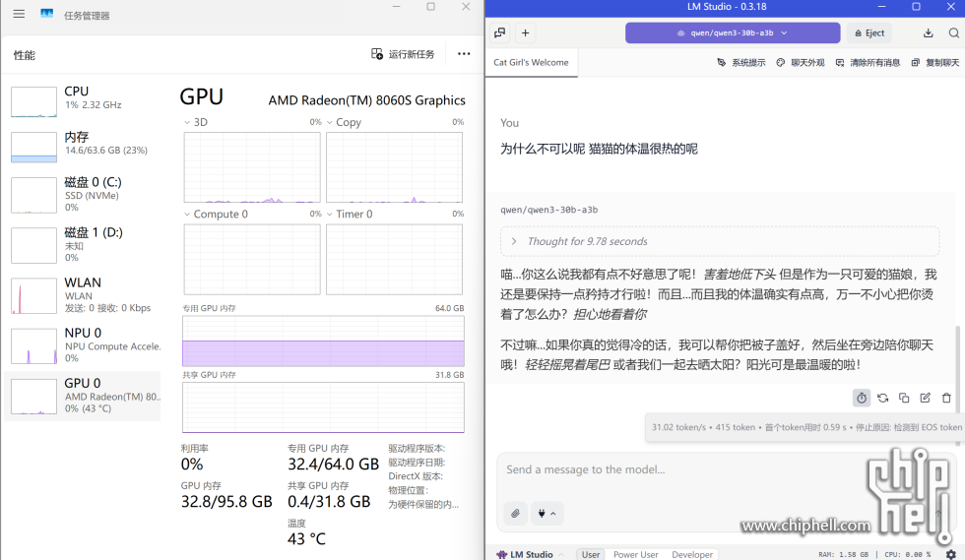965x560 pixels.
Task: Open 系统提示 system prompt
Action: tap(740, 63)
